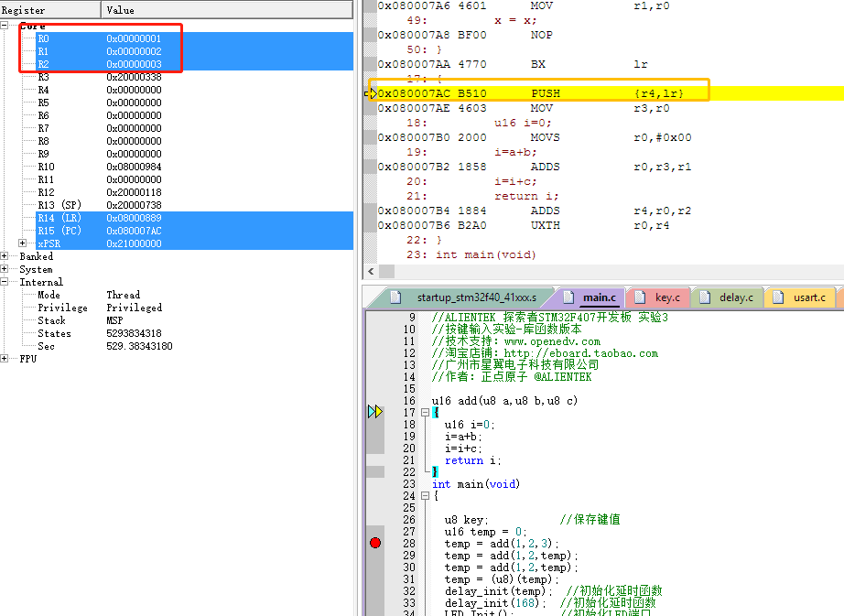Viewport: 844px width, 616px height.
Task: Open the usart.c tab
Action: [x=809, y=297]
